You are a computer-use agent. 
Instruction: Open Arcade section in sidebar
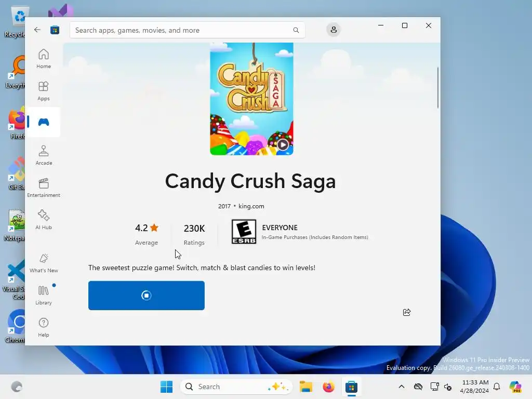point(44,155)
